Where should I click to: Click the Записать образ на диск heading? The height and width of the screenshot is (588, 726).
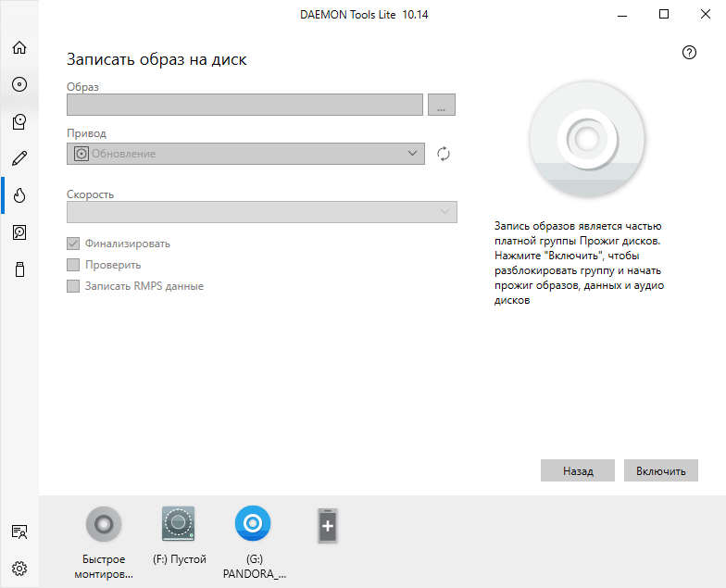156,59
